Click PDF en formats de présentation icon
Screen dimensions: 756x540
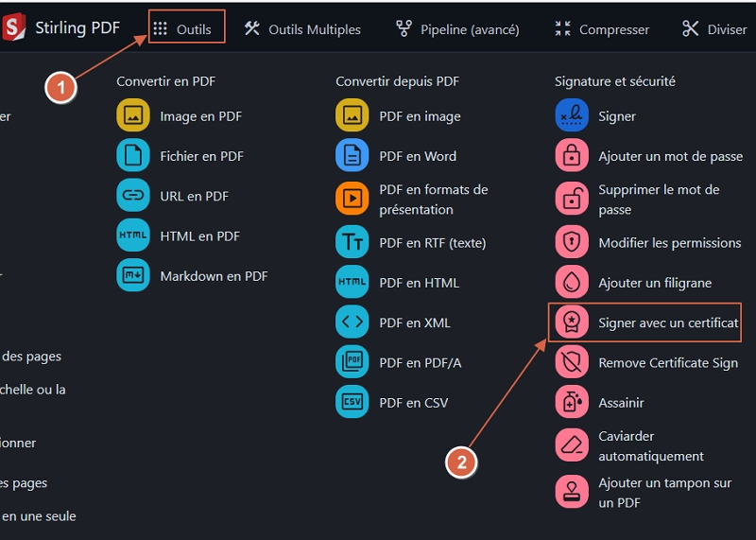(x=352, y=200)
